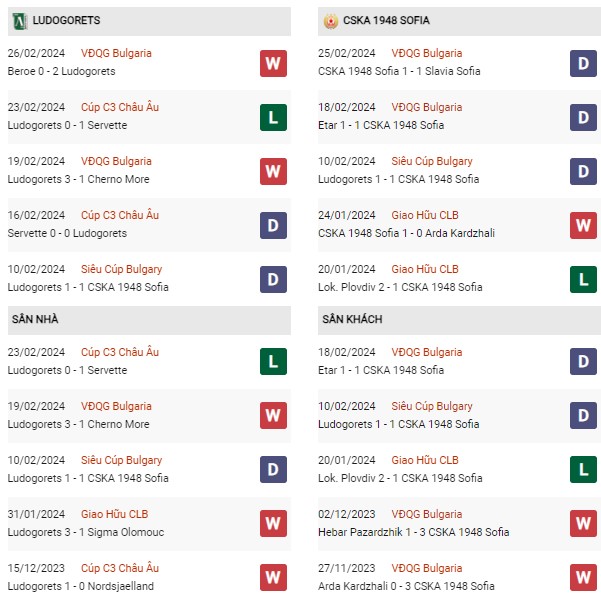
Task: Click W badge for CSKA 1948 Sofia 1-0 Arda Kardzhali
Action: (583, 226)
